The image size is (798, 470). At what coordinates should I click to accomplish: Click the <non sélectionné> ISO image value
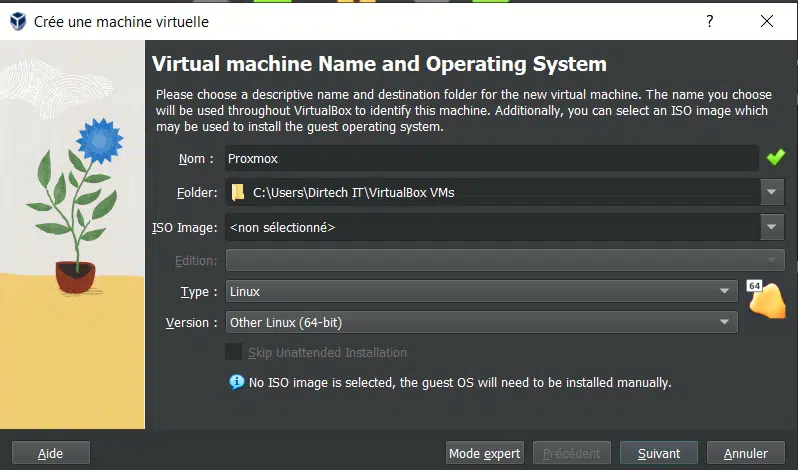tap(282, 227)
